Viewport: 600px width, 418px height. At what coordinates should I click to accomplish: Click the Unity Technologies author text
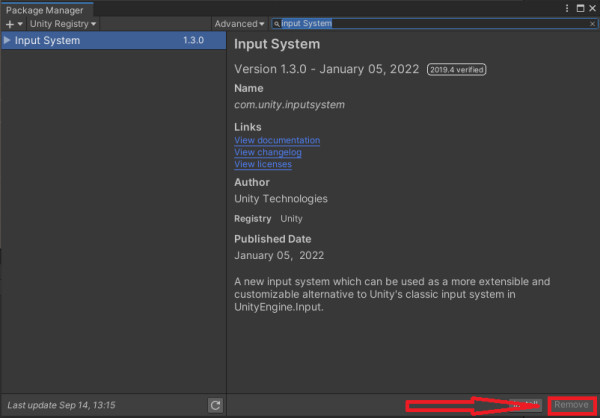[281, 199]
